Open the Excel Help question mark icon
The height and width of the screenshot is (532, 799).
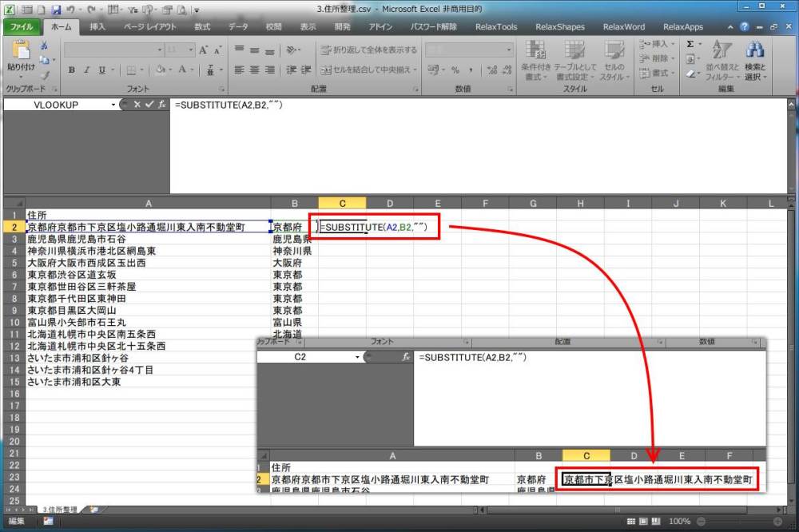pos(745,26)
